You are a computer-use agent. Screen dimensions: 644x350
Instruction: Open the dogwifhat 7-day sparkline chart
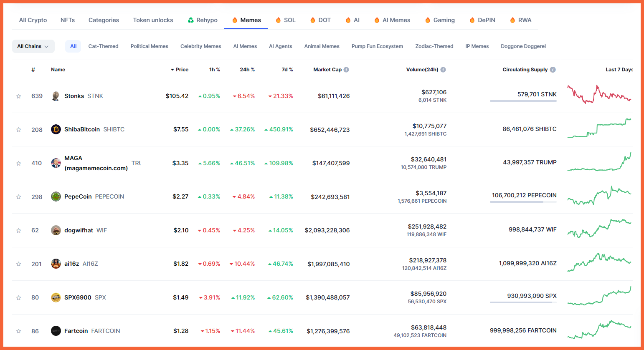tap(599, 228)
